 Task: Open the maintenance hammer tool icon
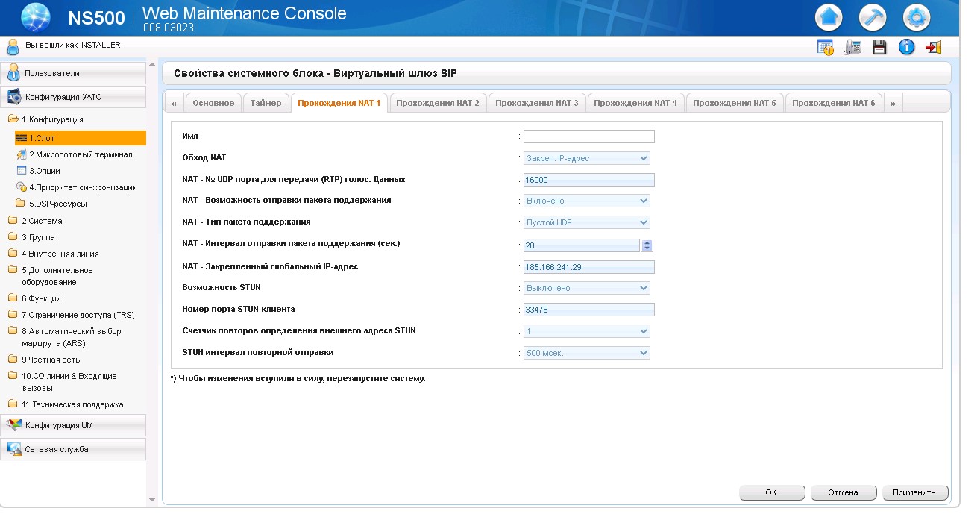tap(872, 17)
